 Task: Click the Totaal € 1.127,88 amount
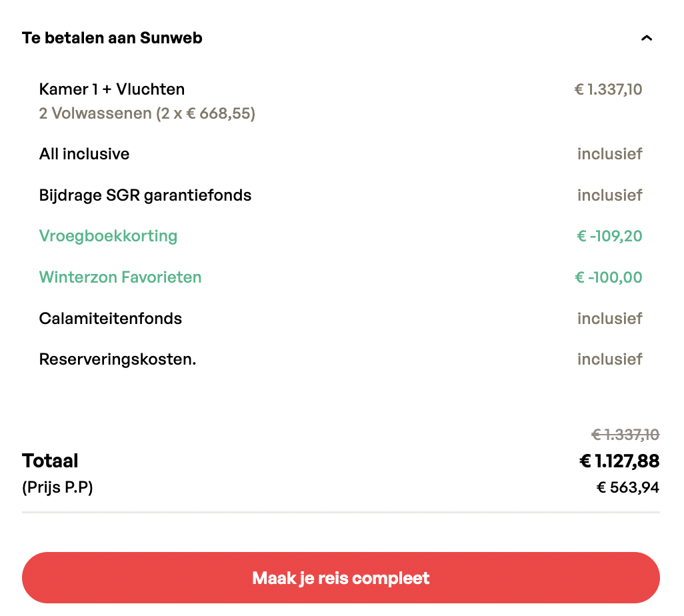coord(619,461)
